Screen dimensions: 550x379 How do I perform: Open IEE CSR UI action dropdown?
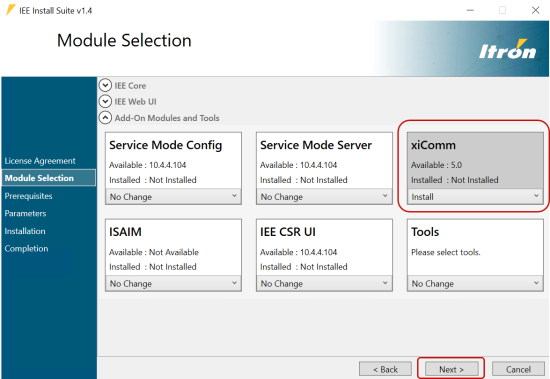tap(324, 283)
